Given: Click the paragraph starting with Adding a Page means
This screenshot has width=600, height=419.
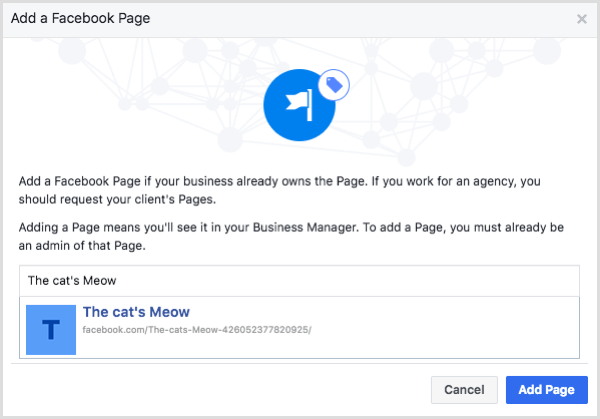Looking at the screenshot, I should [x=291, y=236].
